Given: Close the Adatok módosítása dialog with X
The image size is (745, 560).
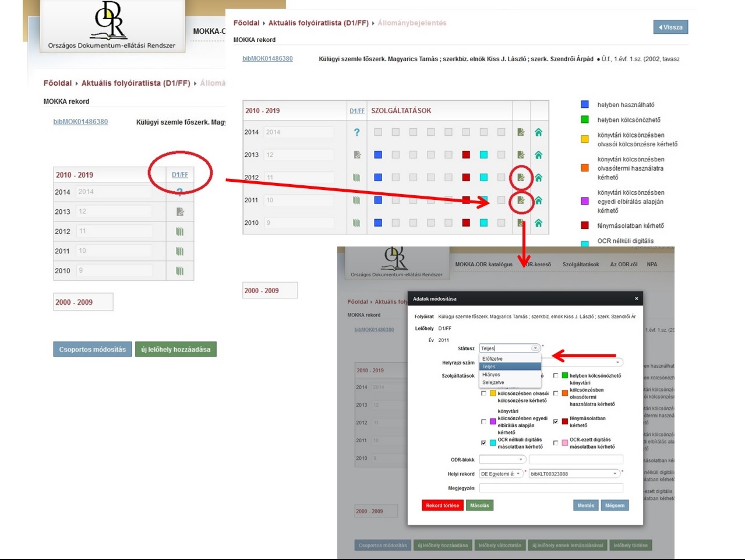Looking at the screenshot, I should point(636,298).
